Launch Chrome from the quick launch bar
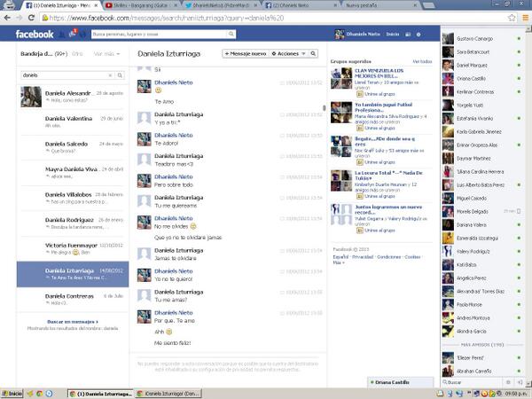This screenshot has height=399, width=532. point(39,394)
